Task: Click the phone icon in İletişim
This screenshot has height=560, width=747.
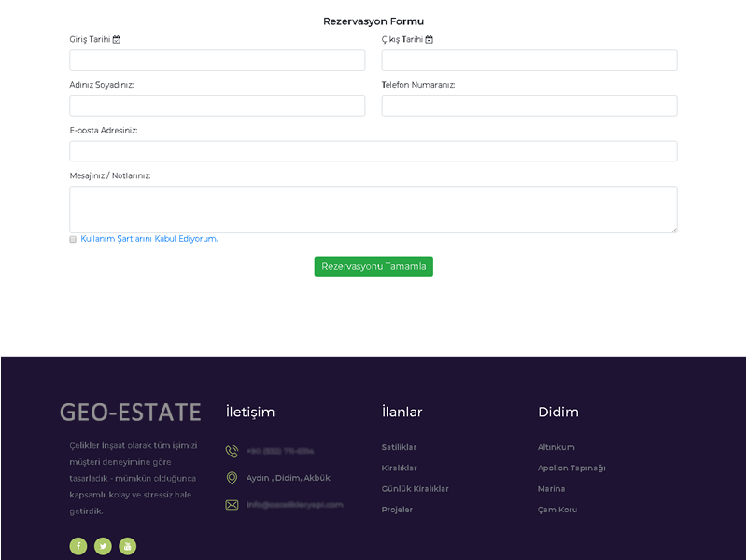Action: pyautogui.click(x=232, y=452)
